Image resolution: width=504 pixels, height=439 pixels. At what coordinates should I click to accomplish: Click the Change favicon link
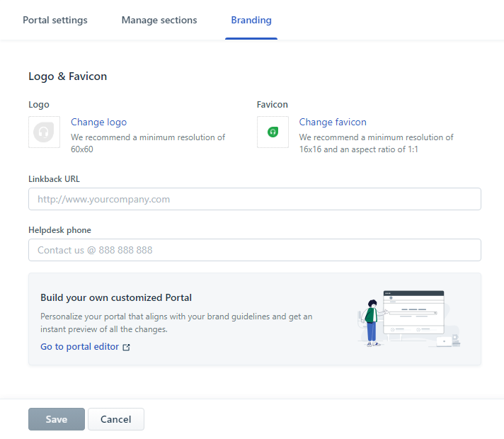point(333,122)
